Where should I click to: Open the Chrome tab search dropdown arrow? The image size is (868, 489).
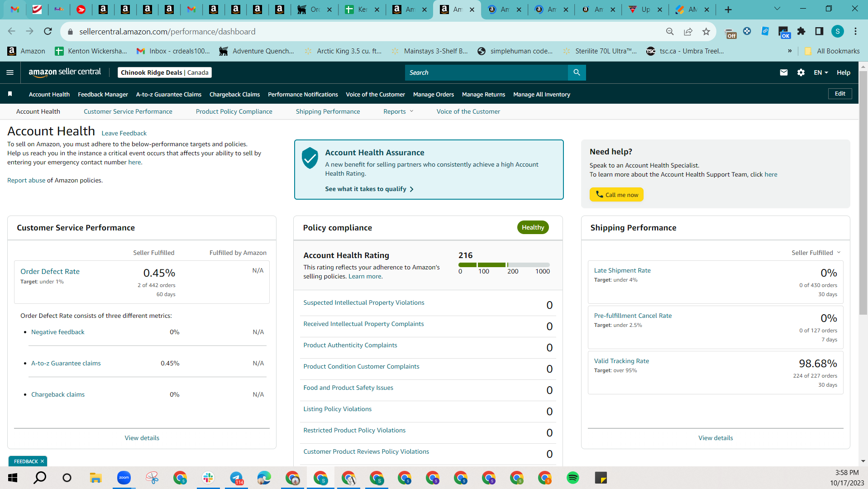[x=777, y=9]
